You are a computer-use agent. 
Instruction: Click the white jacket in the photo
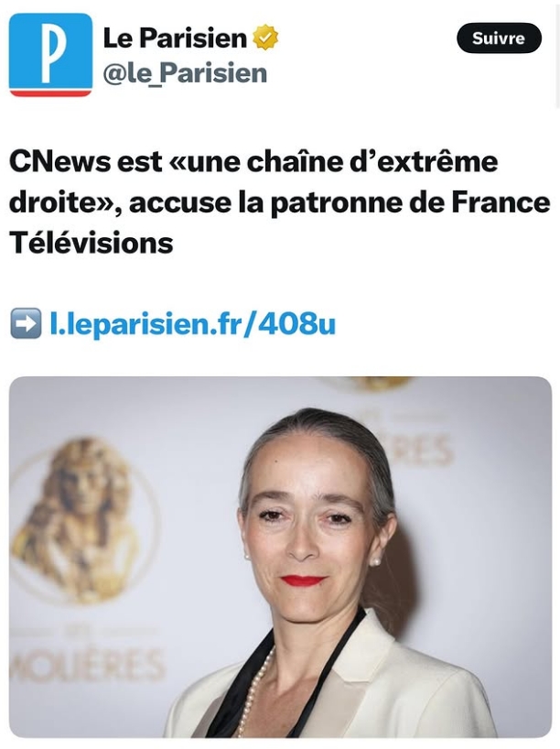[363, 688]
